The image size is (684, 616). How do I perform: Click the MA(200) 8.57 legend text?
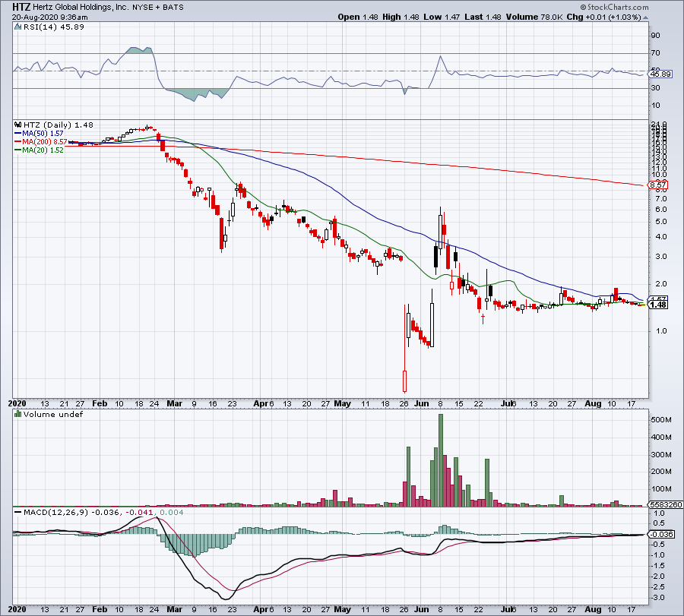coord(45,142)
